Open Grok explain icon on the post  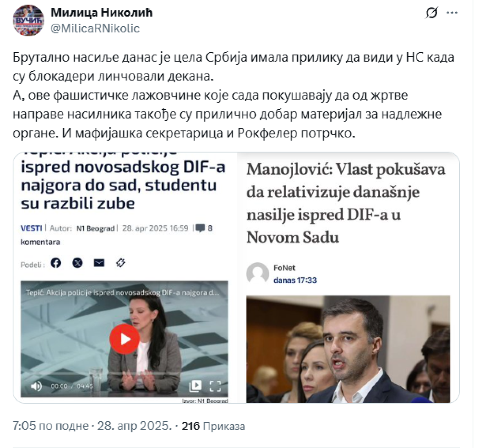click(432, 13)
